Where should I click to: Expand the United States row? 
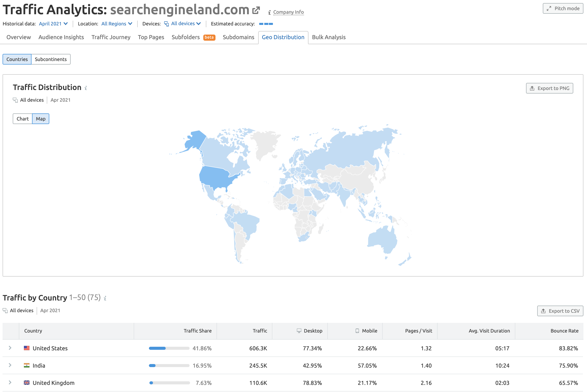pos(10,348)
